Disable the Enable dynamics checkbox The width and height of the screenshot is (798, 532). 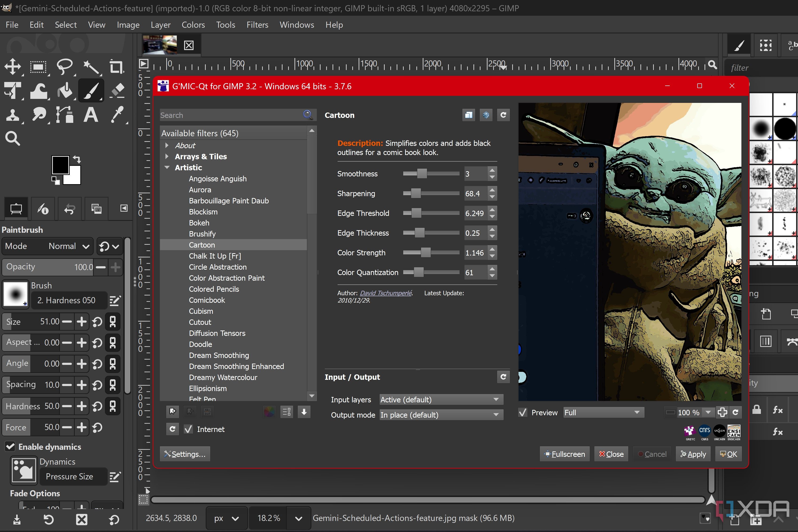click(x=10, y=447)
